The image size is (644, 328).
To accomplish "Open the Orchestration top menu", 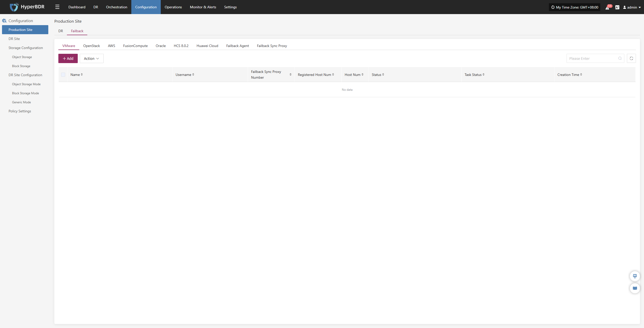I will click(116, 7).
